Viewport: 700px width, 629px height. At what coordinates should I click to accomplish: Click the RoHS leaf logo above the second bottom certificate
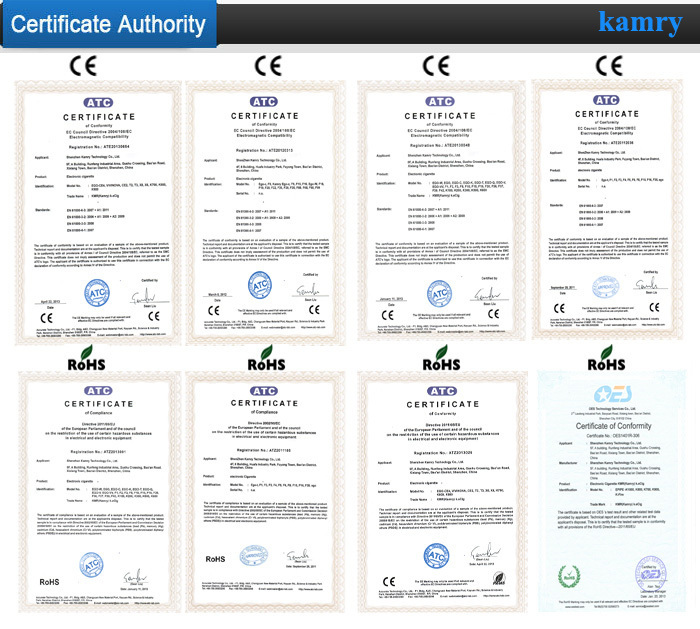[267, 358]
